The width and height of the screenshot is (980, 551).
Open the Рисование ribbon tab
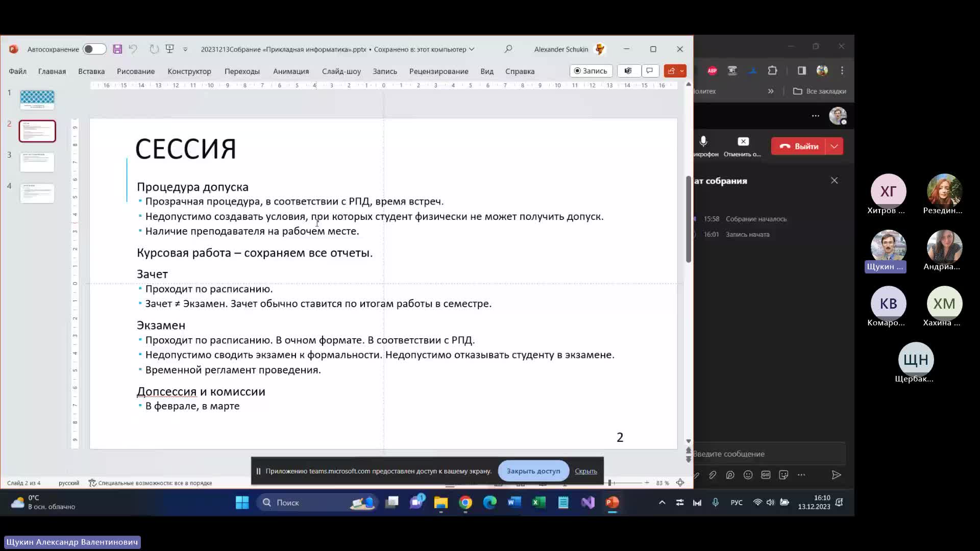pyautogui.click(x=136, y=71)
